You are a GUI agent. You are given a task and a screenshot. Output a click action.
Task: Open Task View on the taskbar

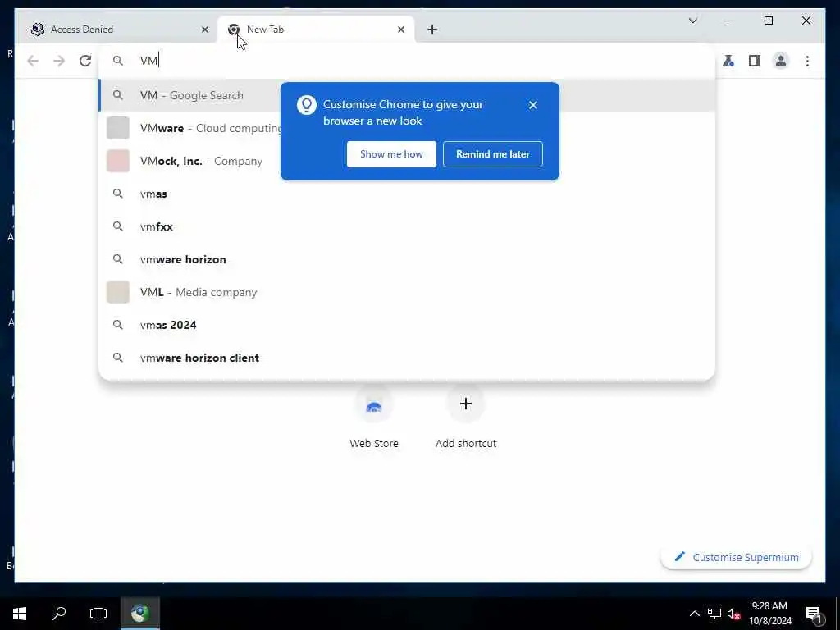tap(98, 614)
